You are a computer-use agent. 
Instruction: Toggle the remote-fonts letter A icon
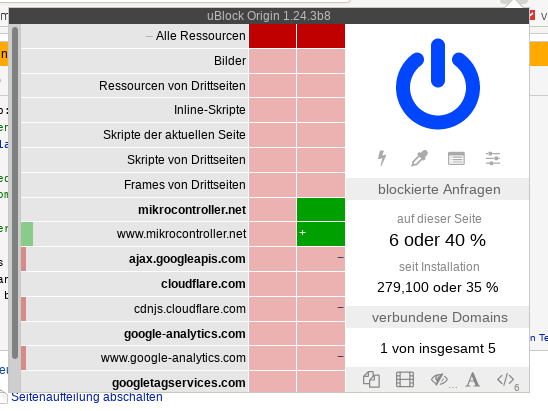click(473, 379)
